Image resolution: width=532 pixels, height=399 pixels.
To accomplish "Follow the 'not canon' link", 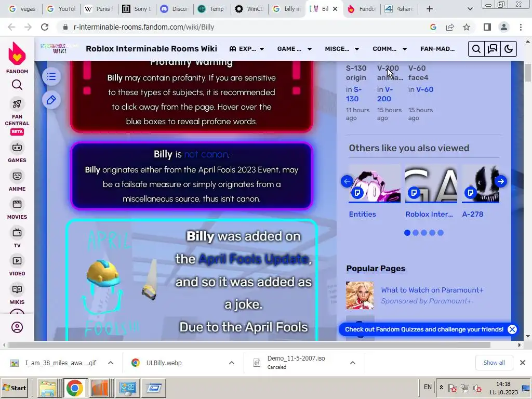I will tap(206, 154).
